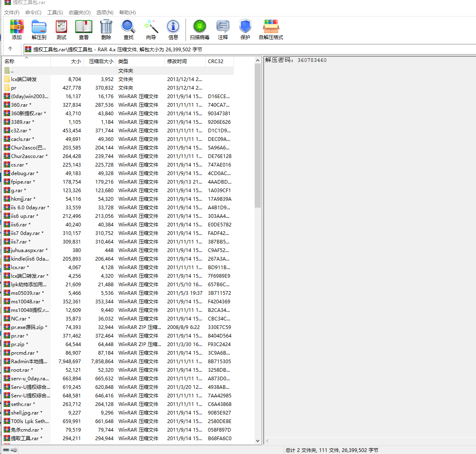Screen dimensions: 476x454
Task: Go up one folder with arrow icon
Action: (10, 49)
